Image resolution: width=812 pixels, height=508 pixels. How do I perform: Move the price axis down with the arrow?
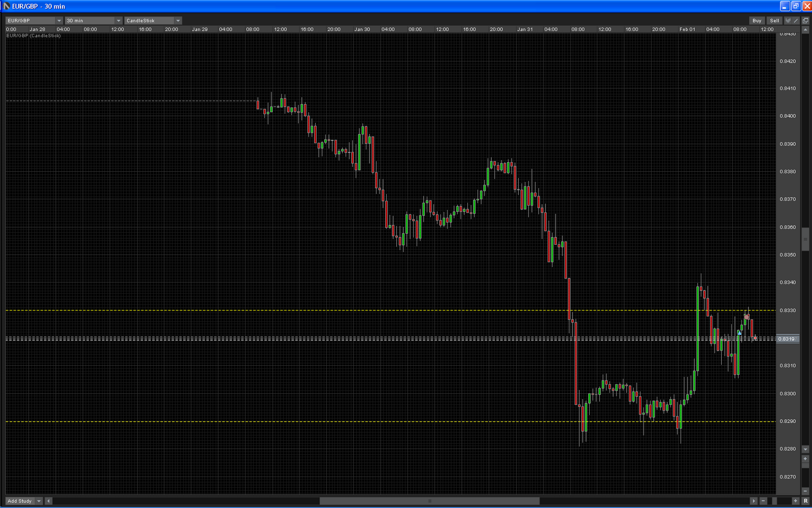(x=805, y=449)
